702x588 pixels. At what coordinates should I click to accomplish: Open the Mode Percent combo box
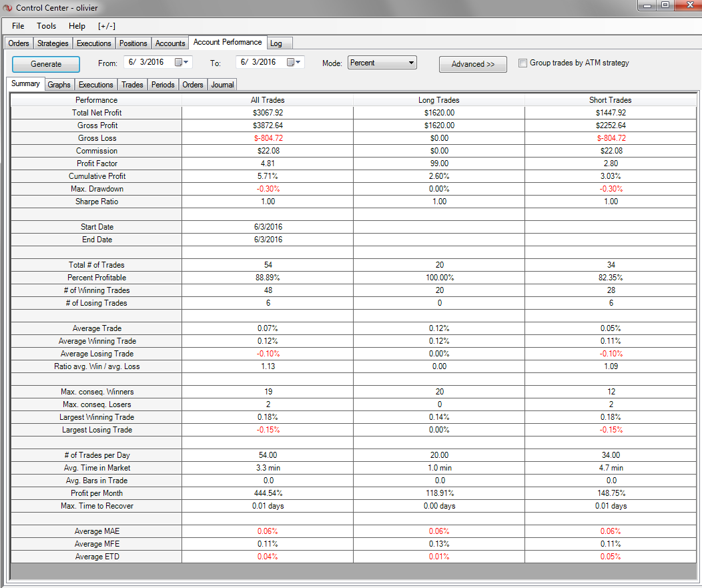(x=382, y=63)
